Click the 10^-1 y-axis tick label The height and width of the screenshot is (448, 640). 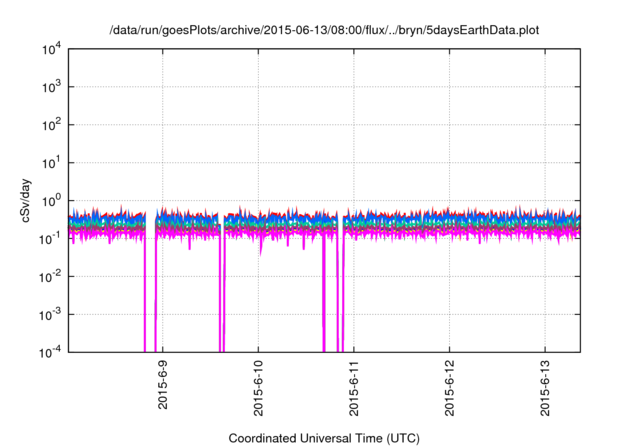pos(51,239)
